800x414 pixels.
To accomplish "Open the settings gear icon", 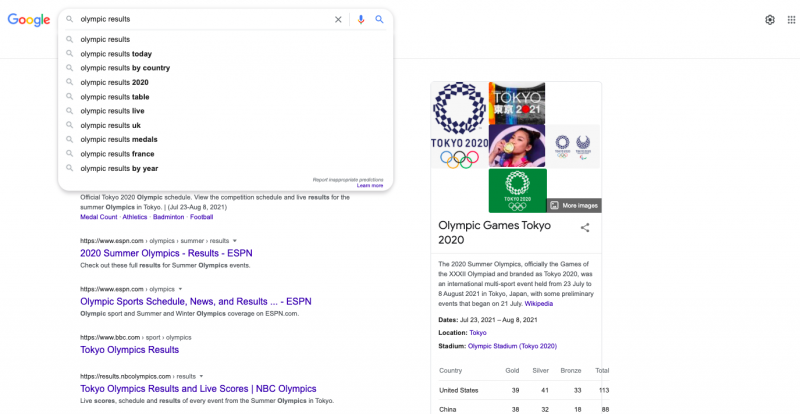I will (x=769, y=20).
